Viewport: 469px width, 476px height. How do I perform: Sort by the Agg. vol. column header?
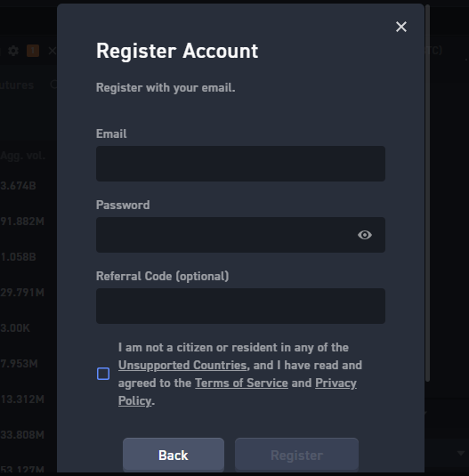point(22,156)
